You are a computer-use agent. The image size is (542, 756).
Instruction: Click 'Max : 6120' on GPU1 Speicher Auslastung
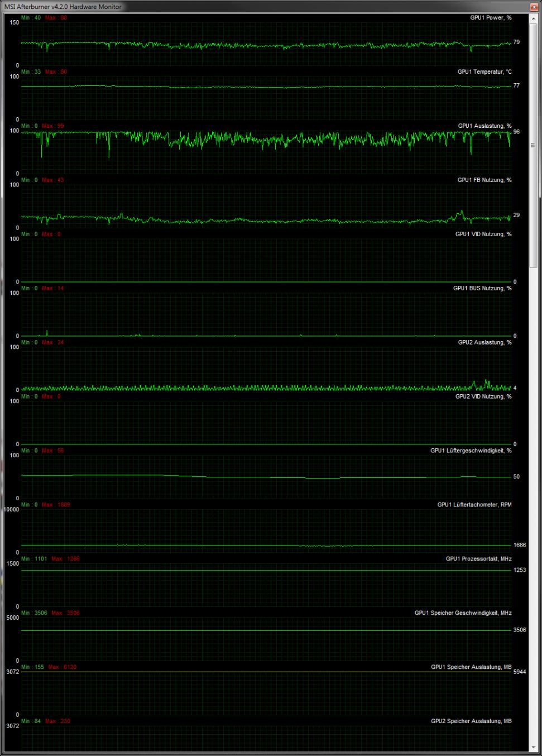[x=62, y=668]
